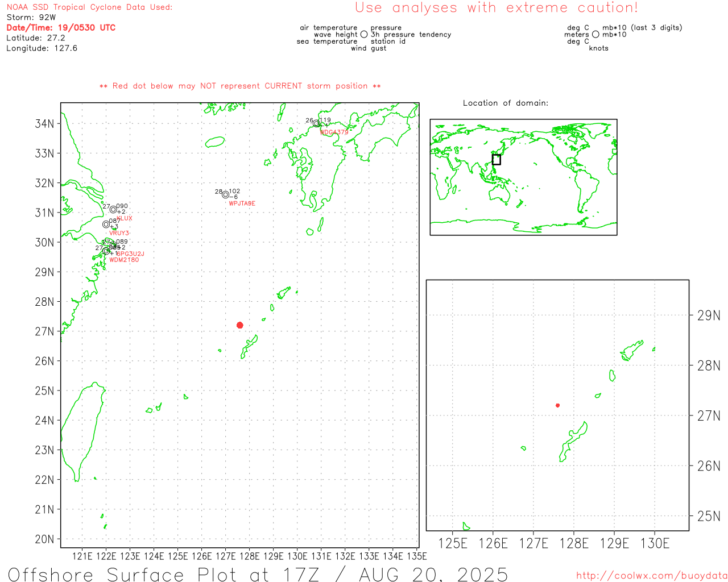Click the WPJTA9E station circle marker
Screen dimensions: 728x582
coord(226,195)
